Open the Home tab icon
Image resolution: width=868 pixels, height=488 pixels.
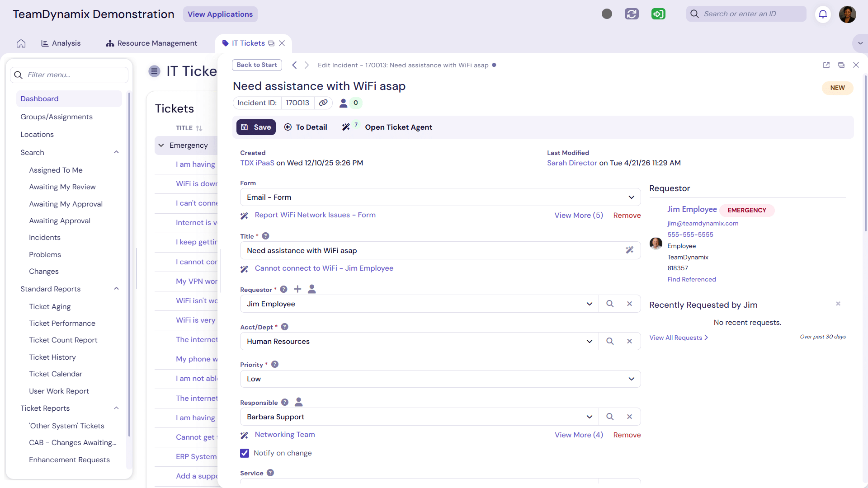[21, 43]
